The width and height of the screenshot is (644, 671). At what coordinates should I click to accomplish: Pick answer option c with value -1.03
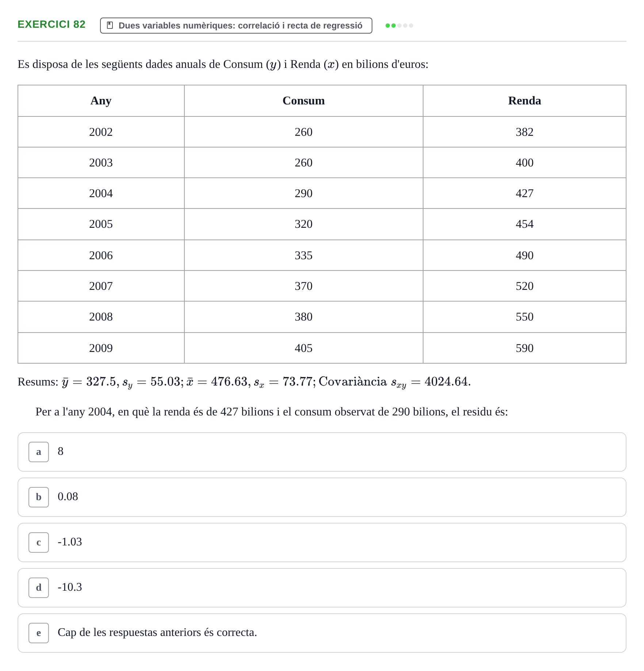pyautogui.click(x=322, y=542)
